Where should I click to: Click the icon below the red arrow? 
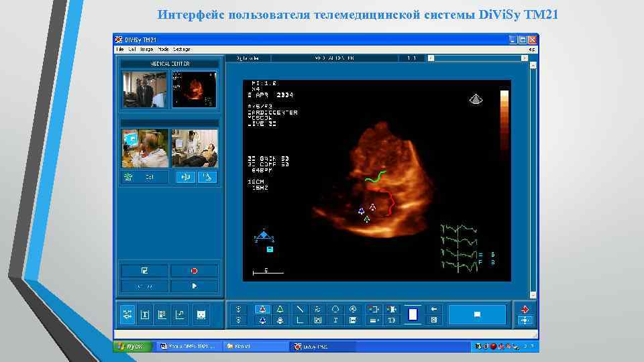click(525, 320)
